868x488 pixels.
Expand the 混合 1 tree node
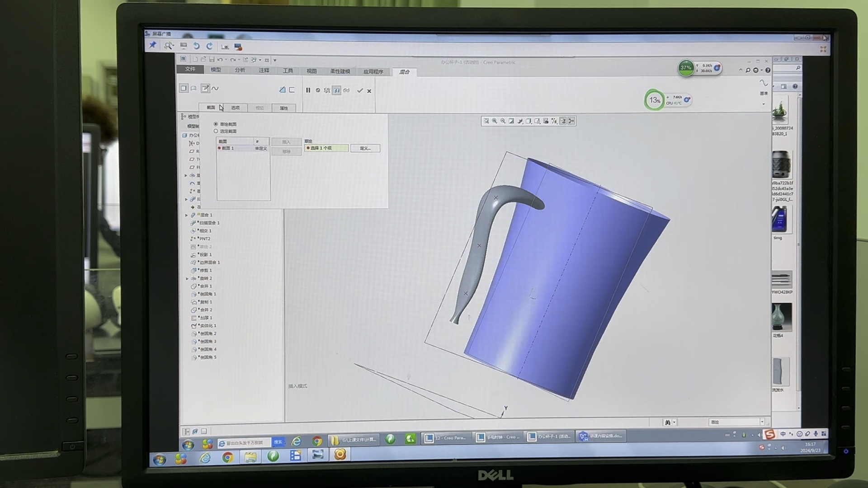[x=187, y=215]
